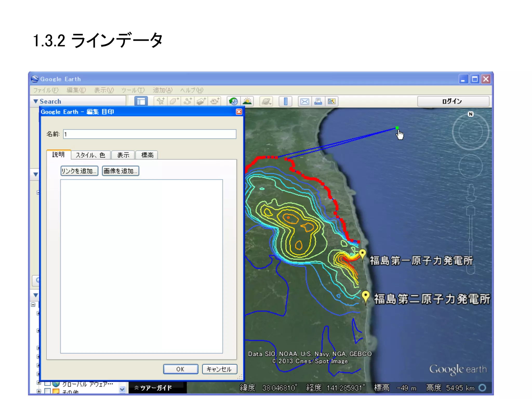
Task: Click the Fukushima Daini plant placemark pin
Action: coord(365,297)
